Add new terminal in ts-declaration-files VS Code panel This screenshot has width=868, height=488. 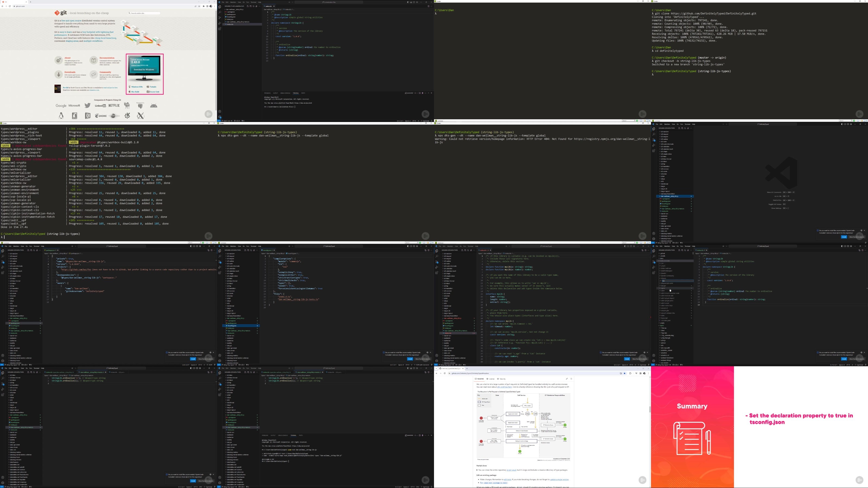[x=416, y=93]
